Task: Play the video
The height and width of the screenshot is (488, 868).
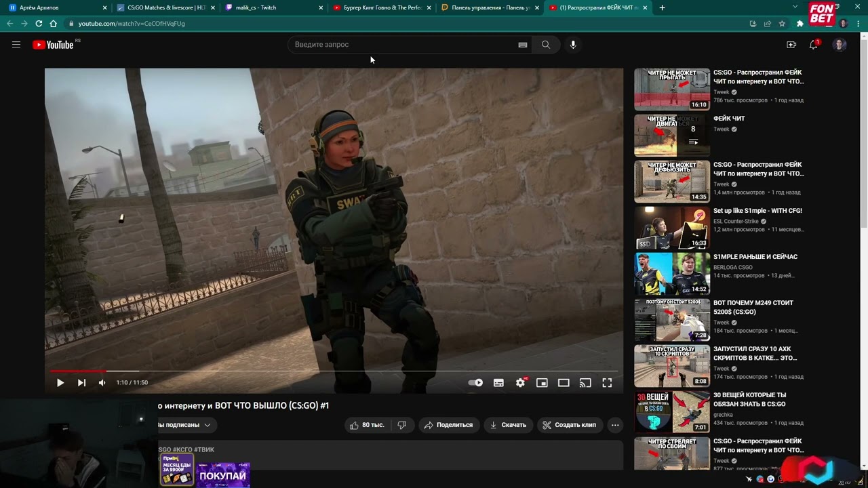Action: pos(60,383)
